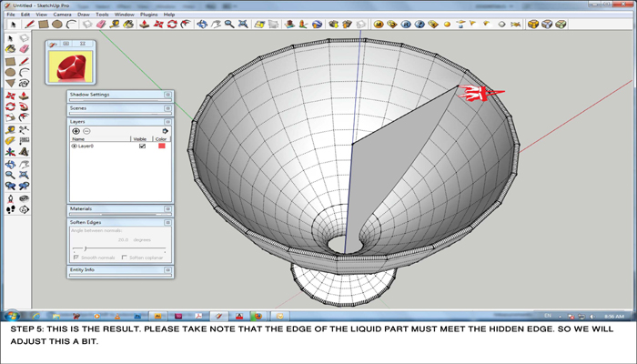The image size is (637, 364).
Task: Click the Name column header in Layers
Action: pos(78,139)
